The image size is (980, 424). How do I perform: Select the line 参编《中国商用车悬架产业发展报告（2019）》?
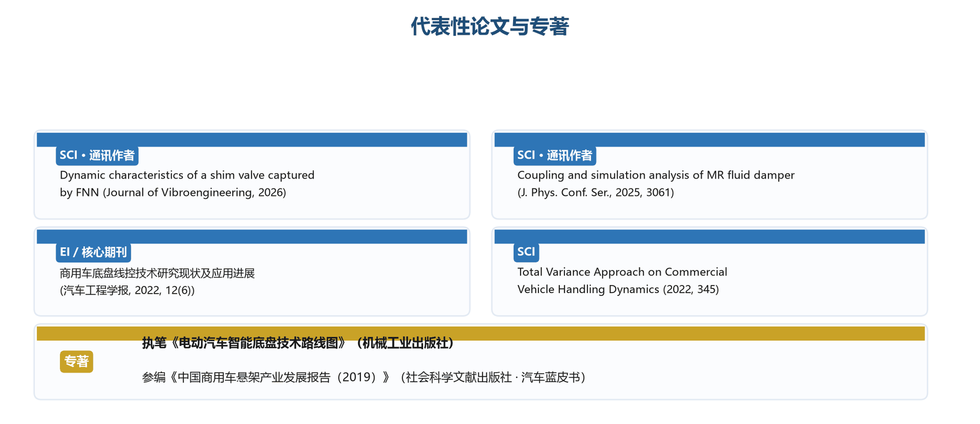[x=364, y=377]
